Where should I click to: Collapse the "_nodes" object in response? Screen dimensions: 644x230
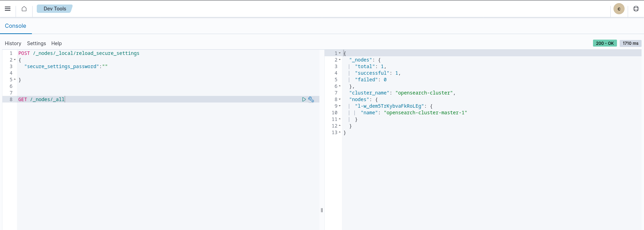(x=340, y=60)
